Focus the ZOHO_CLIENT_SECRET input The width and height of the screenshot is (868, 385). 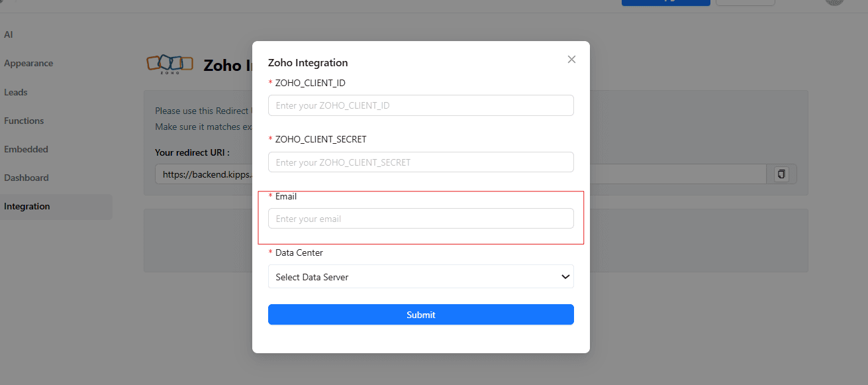[x=420, y=162]
